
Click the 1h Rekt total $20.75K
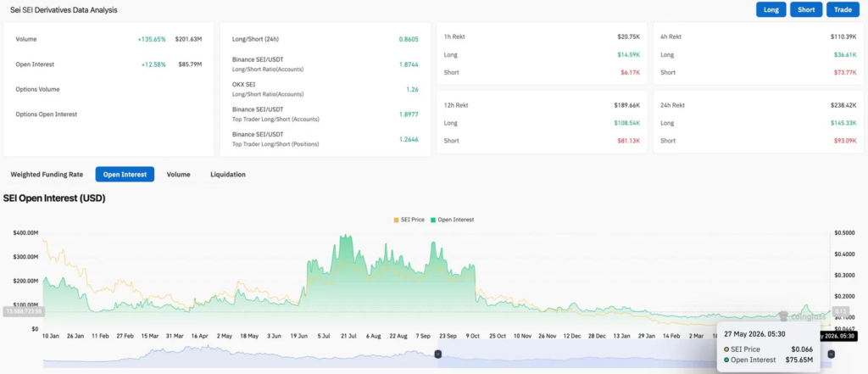[629, 36]
